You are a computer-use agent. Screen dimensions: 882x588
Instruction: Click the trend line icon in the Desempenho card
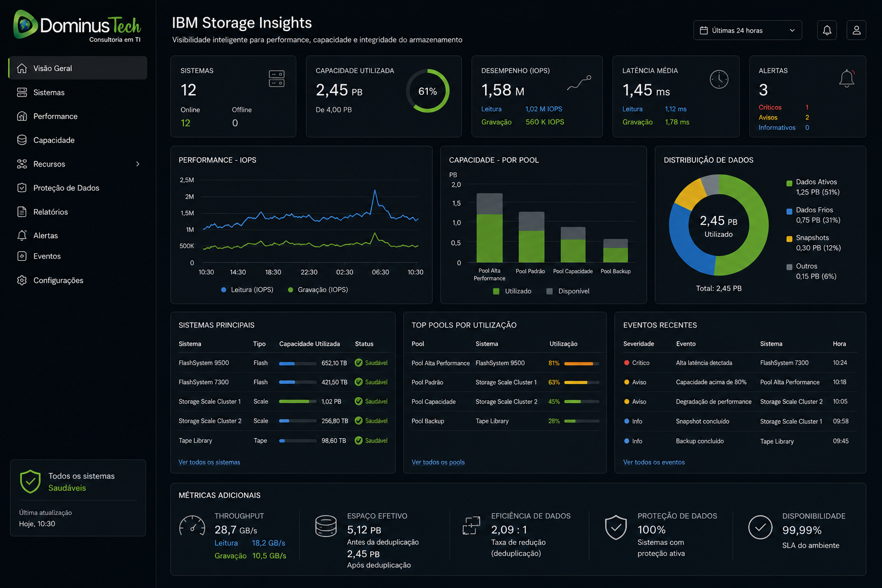pos(579,83)
